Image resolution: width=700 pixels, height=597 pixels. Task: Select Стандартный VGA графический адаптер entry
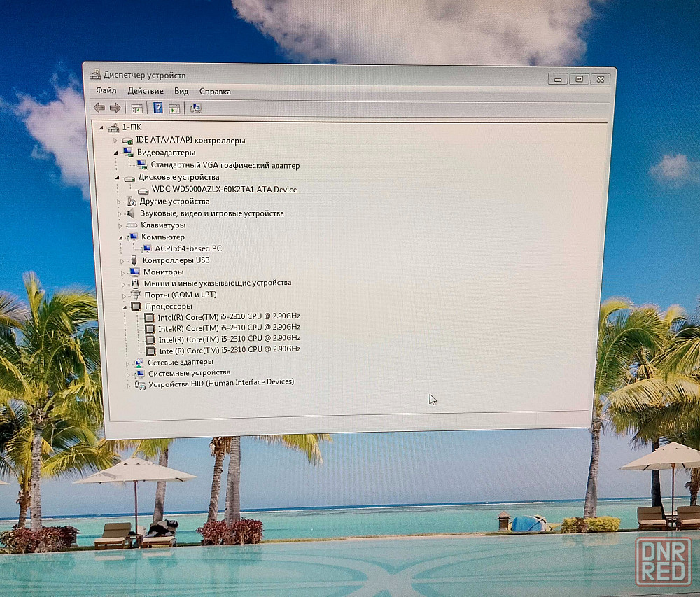coord(225,166)
